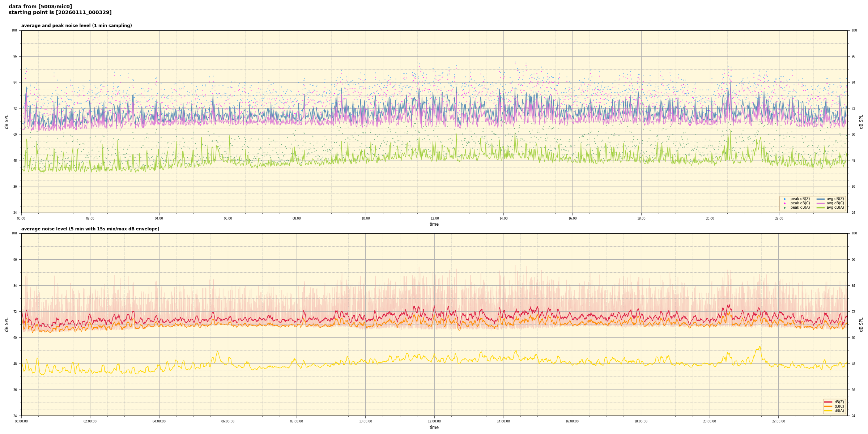Click the 22:00 tick label on top chart
The image size is (868, 434).
click(779, 218)
